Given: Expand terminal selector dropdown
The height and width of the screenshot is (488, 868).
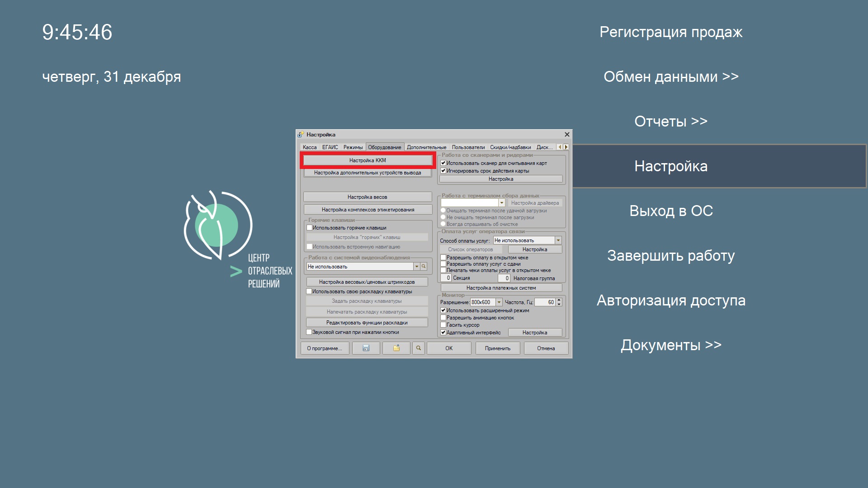Looking at the screenshot, I should (x=503, y=202).
